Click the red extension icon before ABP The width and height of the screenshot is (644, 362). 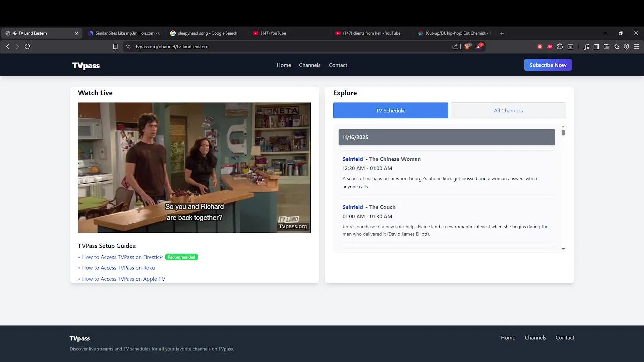(540, 46)
